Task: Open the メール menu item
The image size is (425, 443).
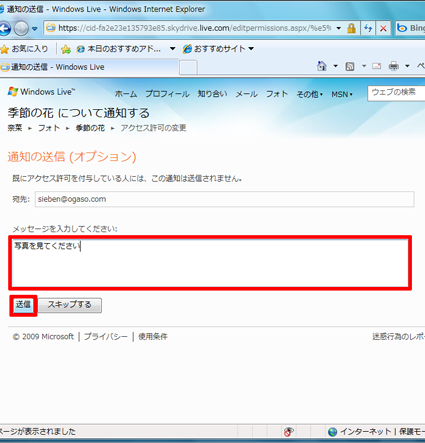Action: pos(246,94)
